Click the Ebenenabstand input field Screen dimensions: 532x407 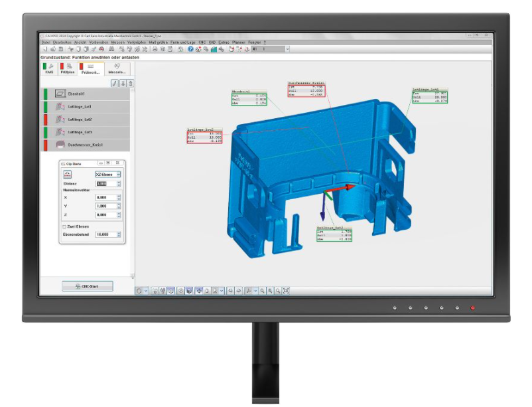(x=105, y=234)
